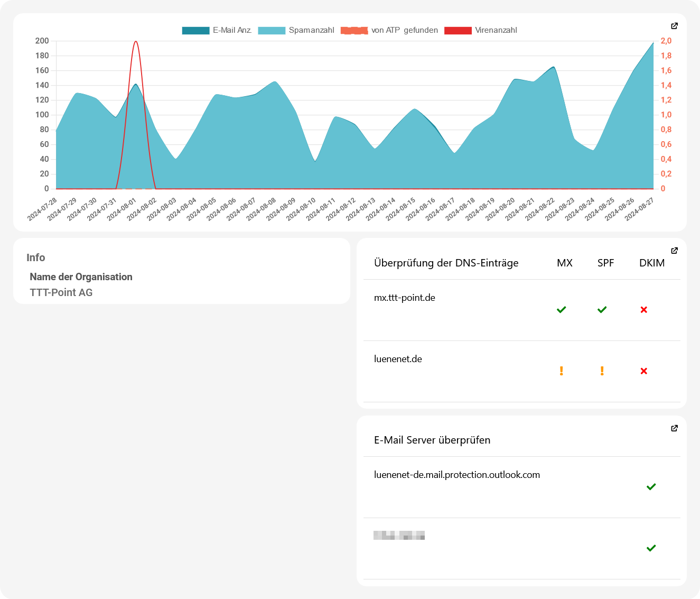This screenshot has width=700, height=599.
Task: Click Überprüfung der DNS-Einträge heading
Action: [446, 263]
